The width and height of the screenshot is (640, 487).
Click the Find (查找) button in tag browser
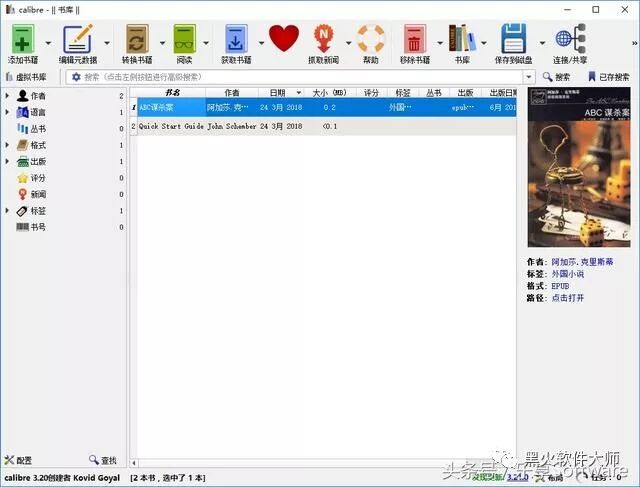(x=103, y=460)
